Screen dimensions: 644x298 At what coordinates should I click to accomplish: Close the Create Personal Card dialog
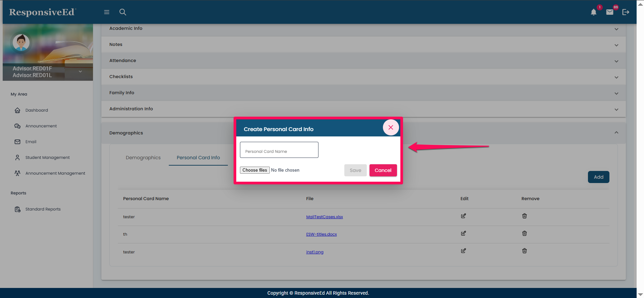[x=391, y=128]
